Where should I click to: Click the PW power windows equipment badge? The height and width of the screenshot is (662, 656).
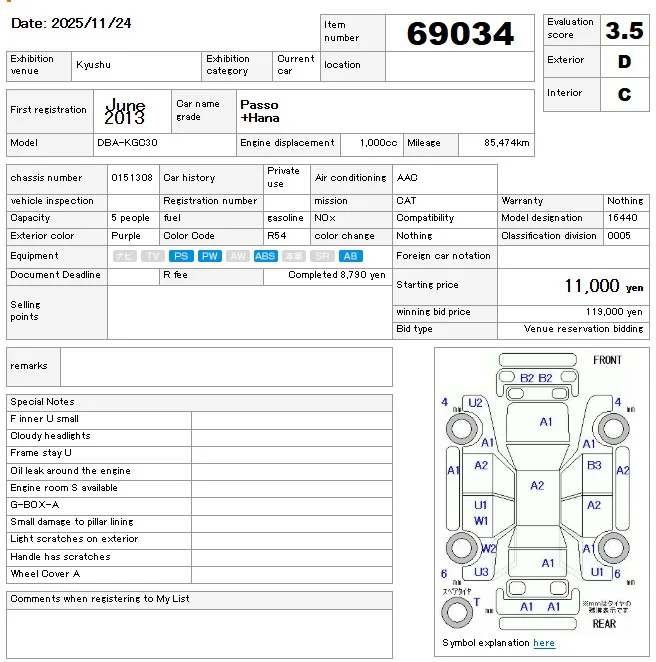pyautogui.click(x=209, y=256)
